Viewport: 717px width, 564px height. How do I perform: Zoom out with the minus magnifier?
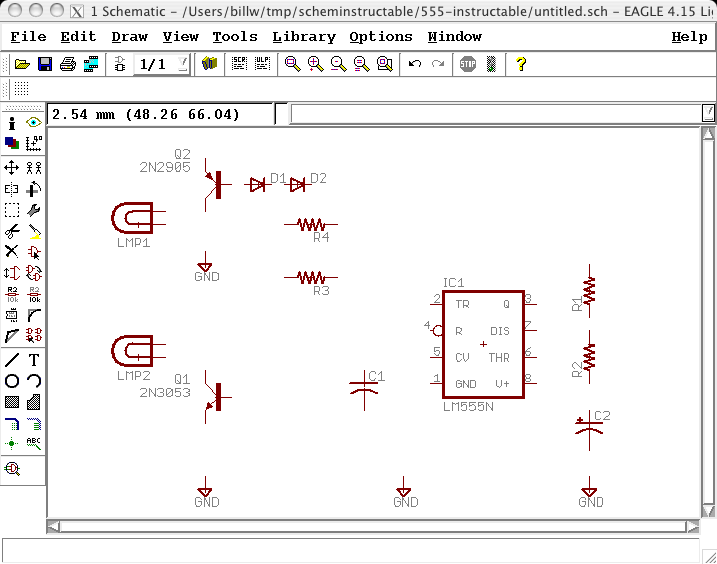[x=338, y=64]
